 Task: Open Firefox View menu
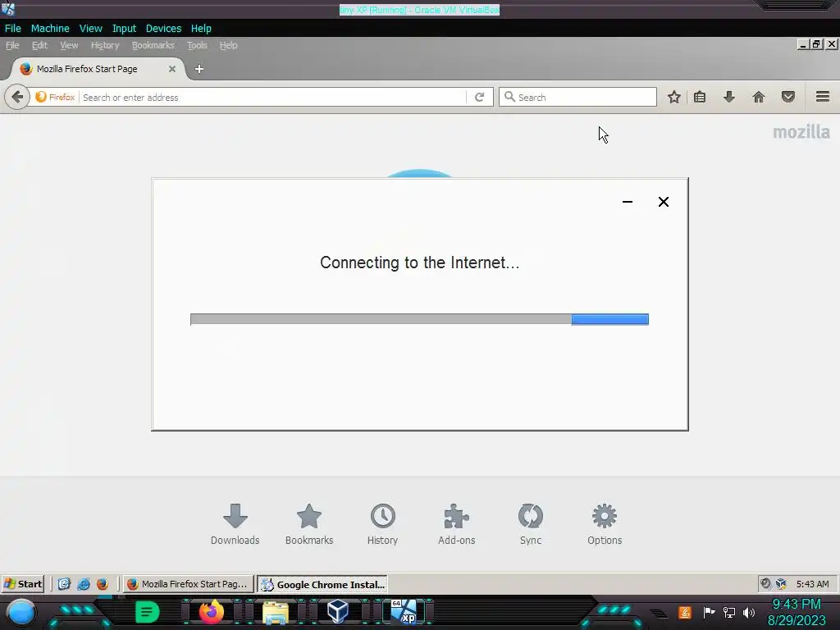(69, 46)
